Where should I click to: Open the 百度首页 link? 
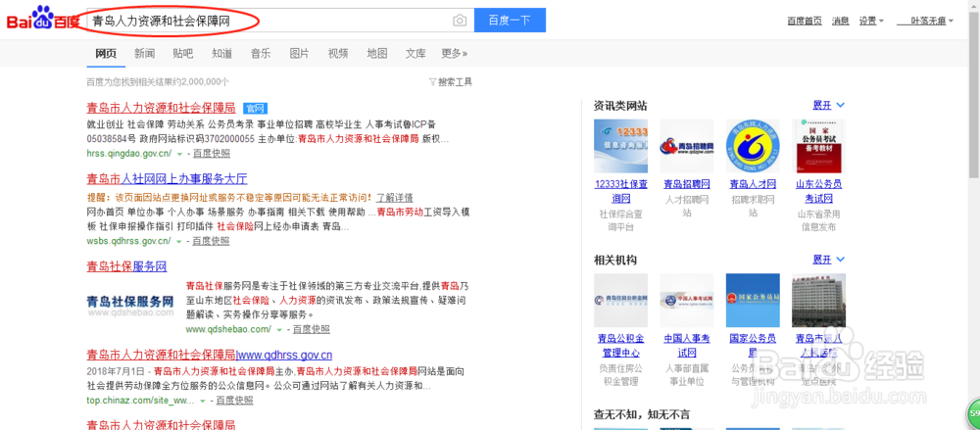pos(805,21)
